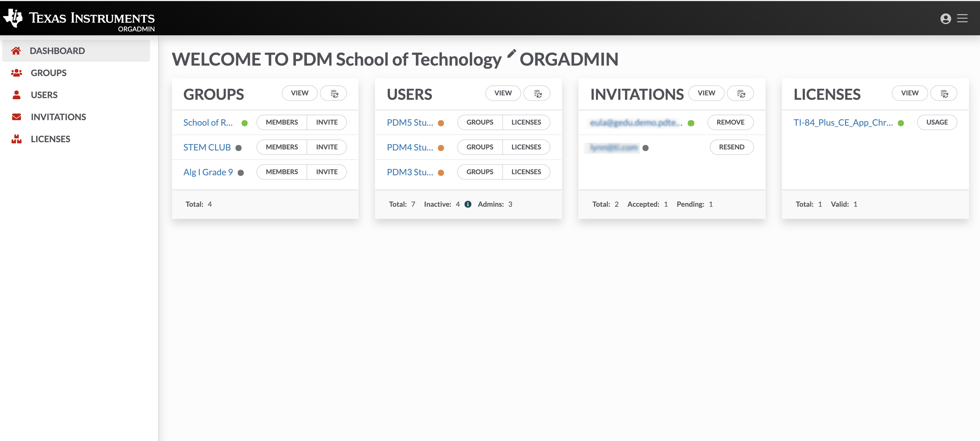Click the Texas Instruments logo icon
Image resolution: width=980 pixels, height=441 pixels.
(13, 17)
